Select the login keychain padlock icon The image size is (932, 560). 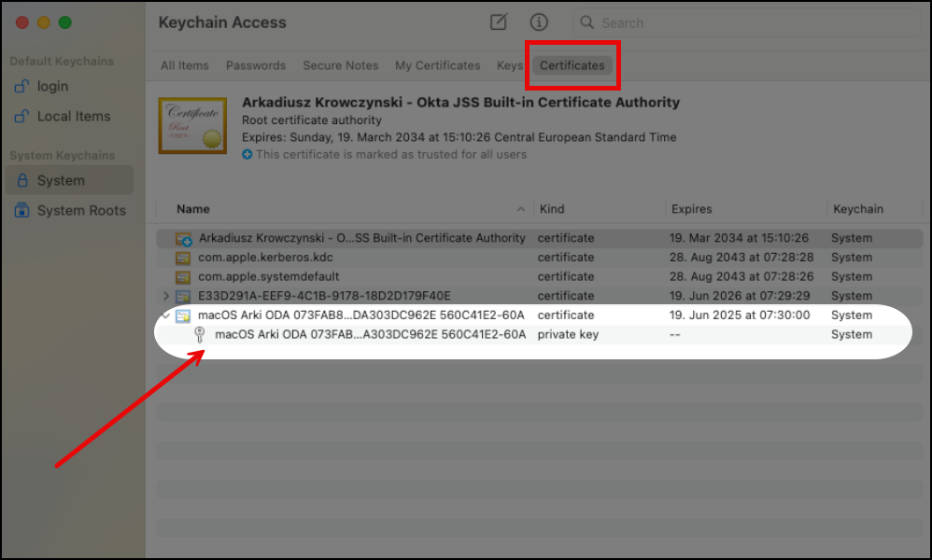coord(21,86)
